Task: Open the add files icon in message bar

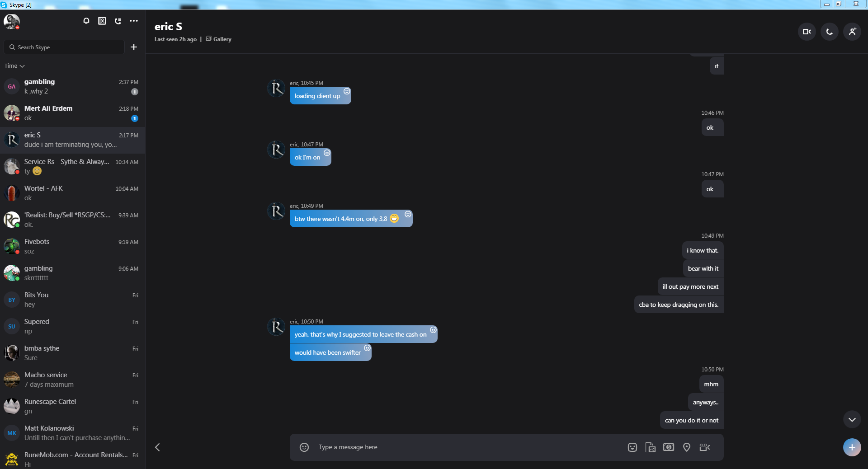Action: point(651,447)
